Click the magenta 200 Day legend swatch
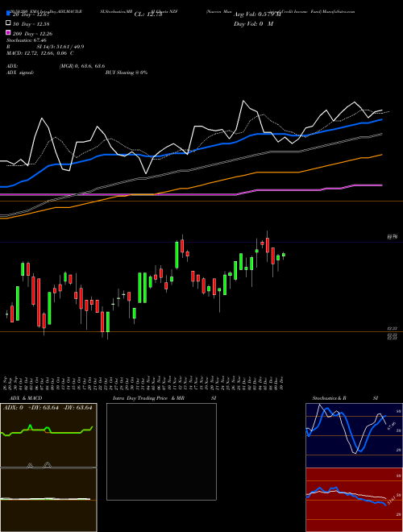This screenshot has height=532, width=403. pos(8,33)
